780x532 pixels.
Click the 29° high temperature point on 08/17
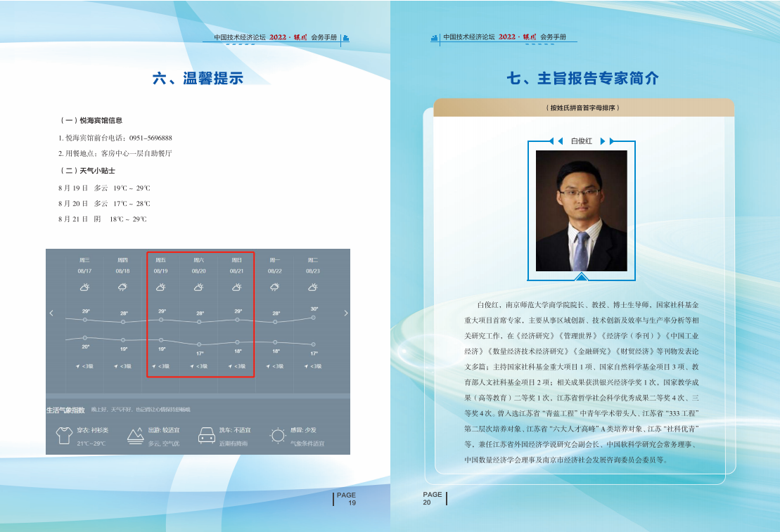[x=85, y=320]
